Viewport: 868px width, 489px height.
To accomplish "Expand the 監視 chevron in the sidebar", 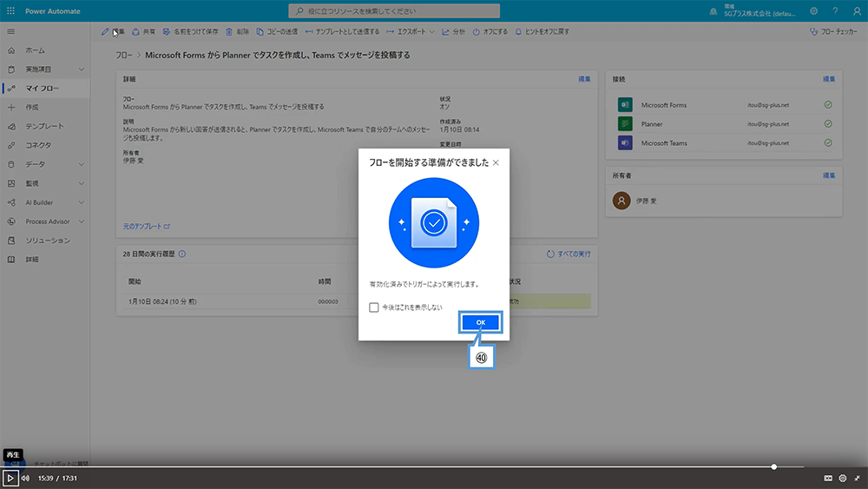I will (82, 183).
